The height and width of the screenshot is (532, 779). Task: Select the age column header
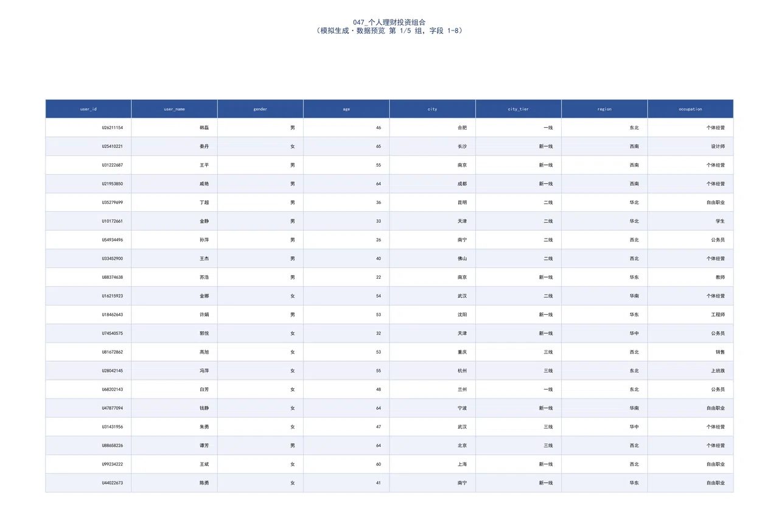[346, 109]
